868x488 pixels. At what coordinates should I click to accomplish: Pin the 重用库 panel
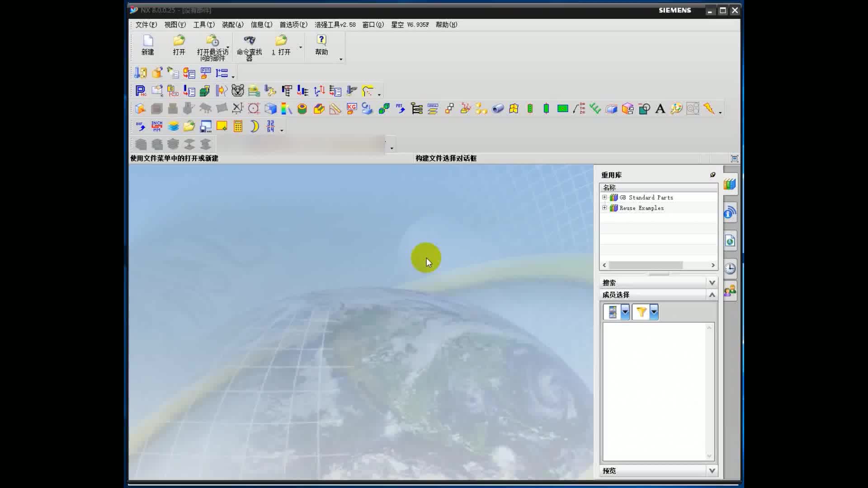pos(712,175)
